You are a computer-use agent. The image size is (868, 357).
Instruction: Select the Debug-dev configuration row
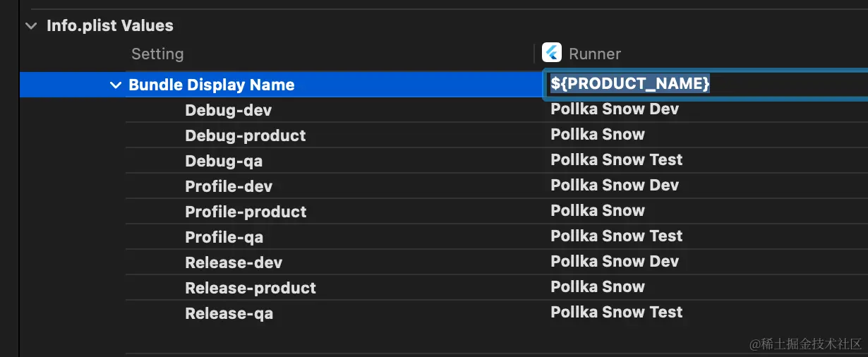(228, 111)
